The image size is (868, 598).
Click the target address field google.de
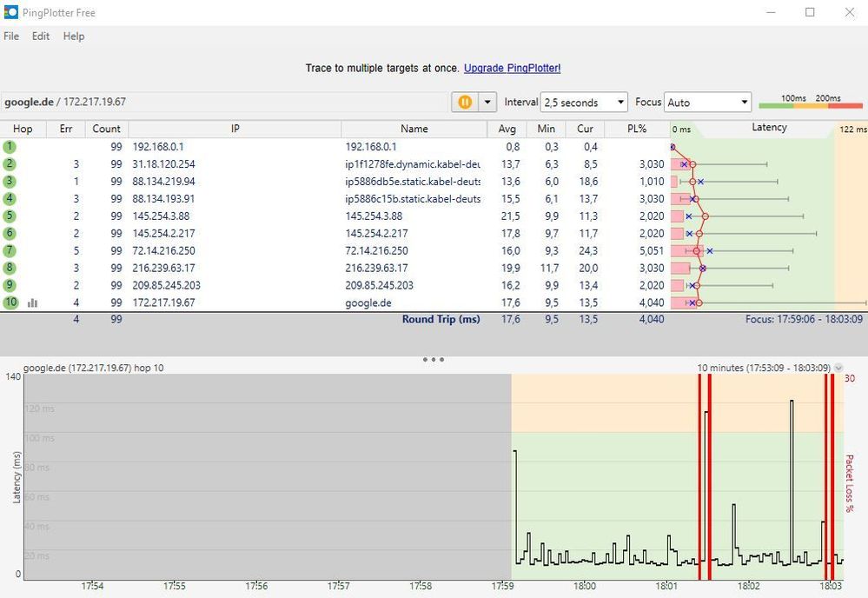tap(225, 102)
